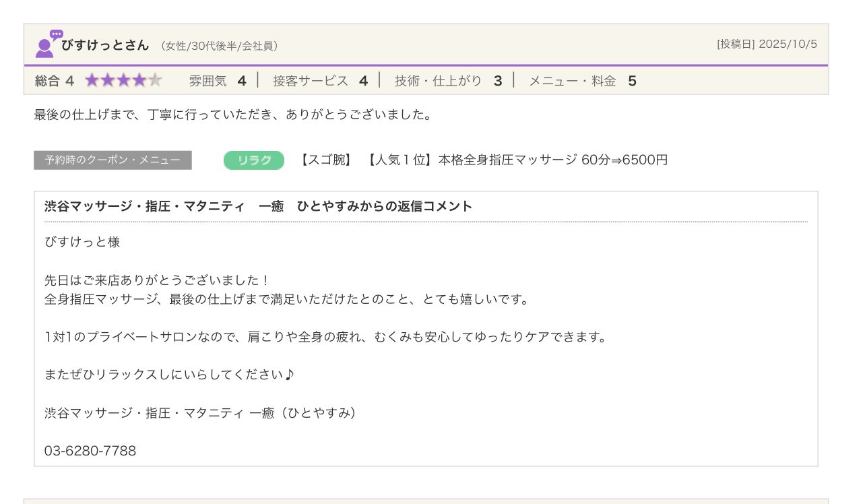Click the green リラク badge
The image size is (863, 504).
pyautogui.click(x=254, y=160)
